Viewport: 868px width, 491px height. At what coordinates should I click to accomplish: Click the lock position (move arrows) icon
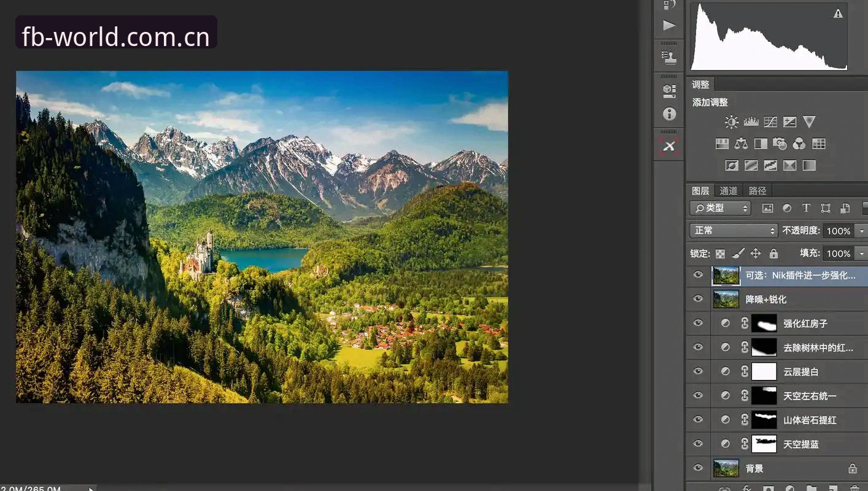click(756, 253)
